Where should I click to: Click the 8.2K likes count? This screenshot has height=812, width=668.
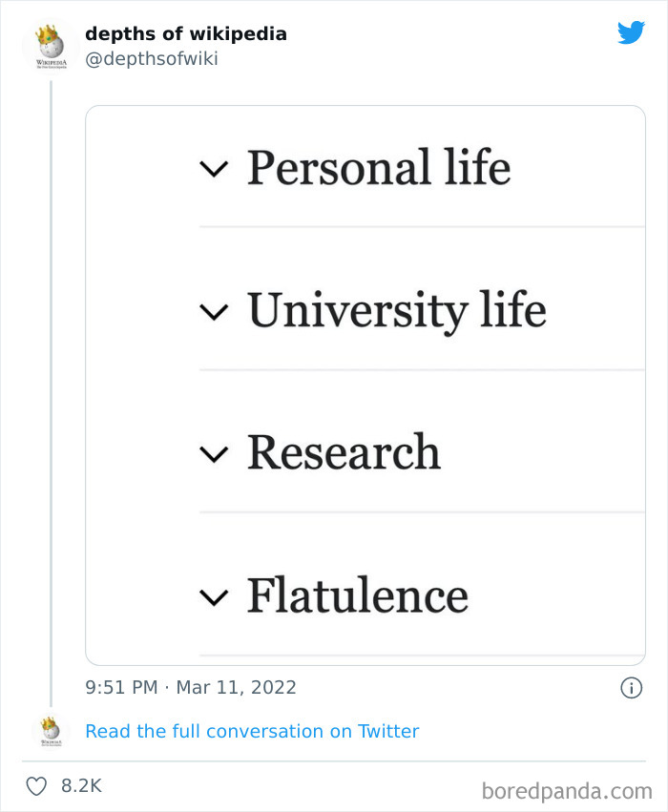pos(81,786)
